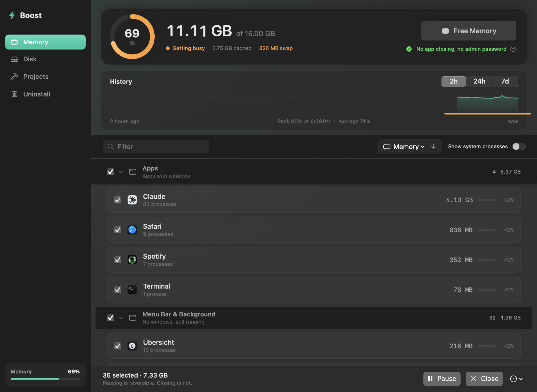Click the Spotify app icon
This screenshot has height=392, width=537.
(x=132, y=260)
